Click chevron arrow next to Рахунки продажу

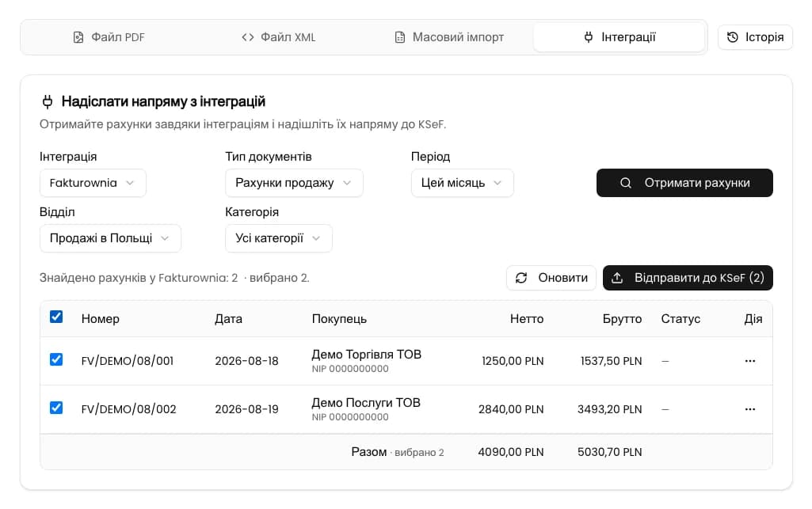tap(347, 183)
